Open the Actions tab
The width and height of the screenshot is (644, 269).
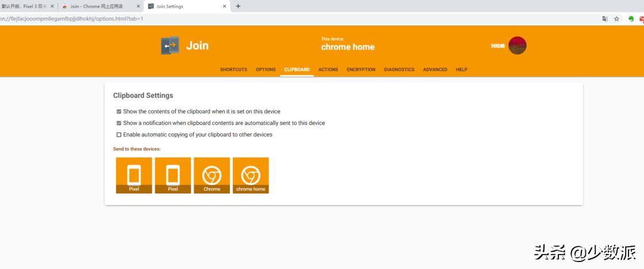coord(328,70)
